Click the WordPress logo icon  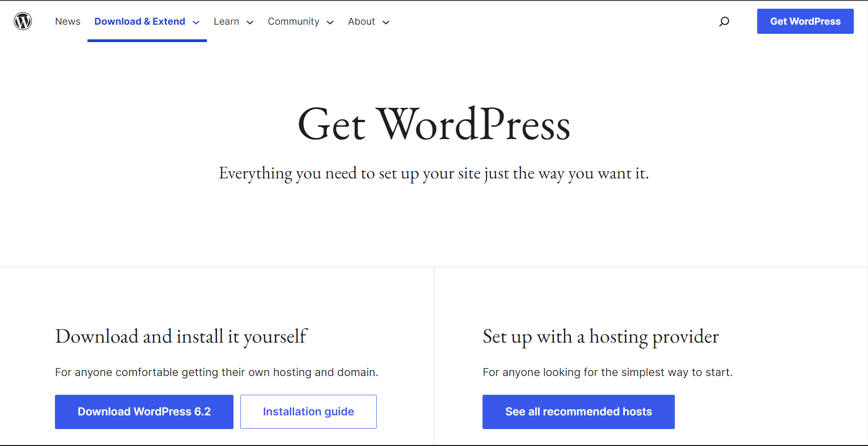(x=23, y=21)
